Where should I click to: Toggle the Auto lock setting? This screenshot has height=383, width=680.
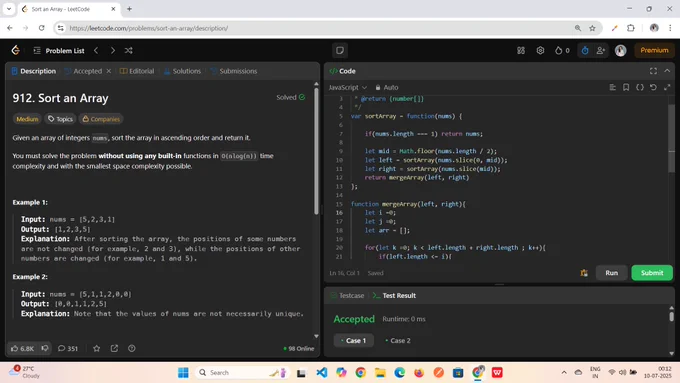click(x=387, y=88)
